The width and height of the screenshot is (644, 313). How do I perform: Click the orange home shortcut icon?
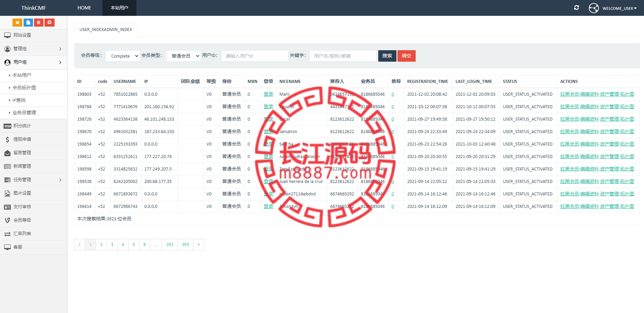[x=17, y=23]
